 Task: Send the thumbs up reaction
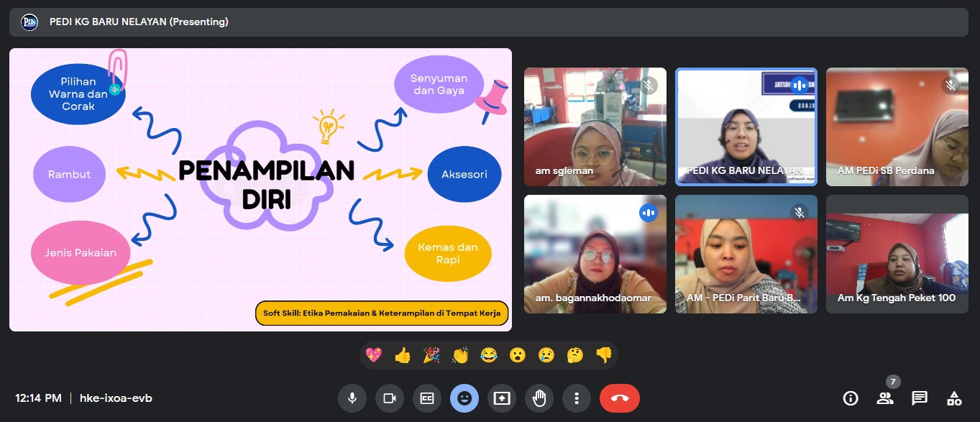(403, 355)
